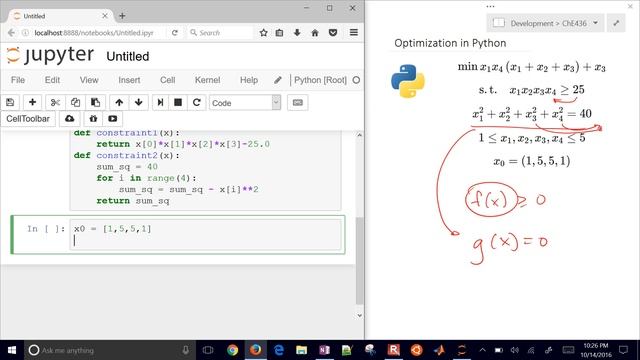Viewport: 640px width, 360px height.
Task: Click the OneNote three dots menu
Action: pyautogui.click(x=490, y=6)
